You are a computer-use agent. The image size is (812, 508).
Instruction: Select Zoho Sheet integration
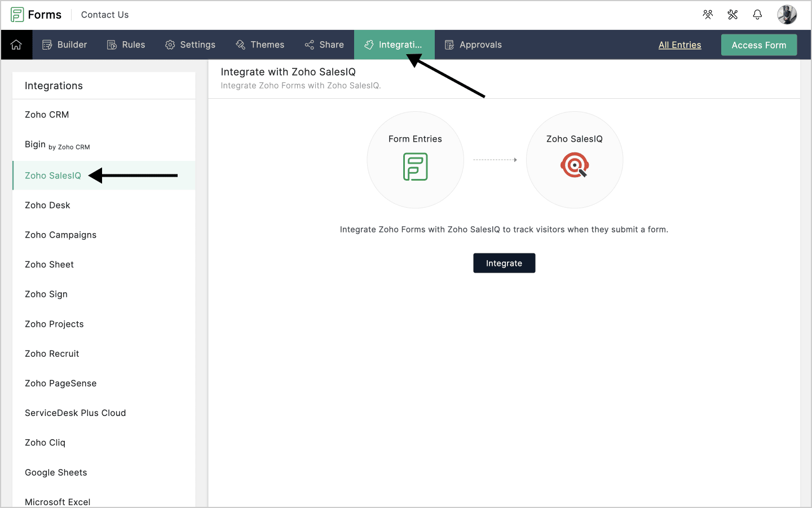104,265
